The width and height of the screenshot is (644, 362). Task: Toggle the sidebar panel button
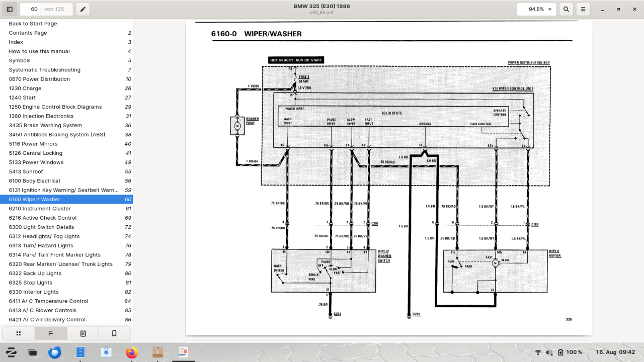click(x=10, y=9)
